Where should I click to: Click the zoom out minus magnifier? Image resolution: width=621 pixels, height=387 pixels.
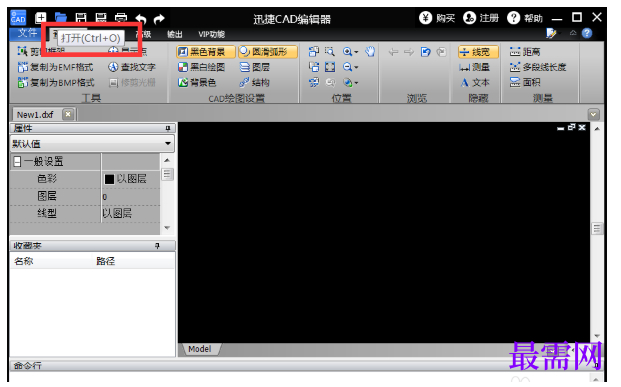pyautogui.click(x=347, y=67)
